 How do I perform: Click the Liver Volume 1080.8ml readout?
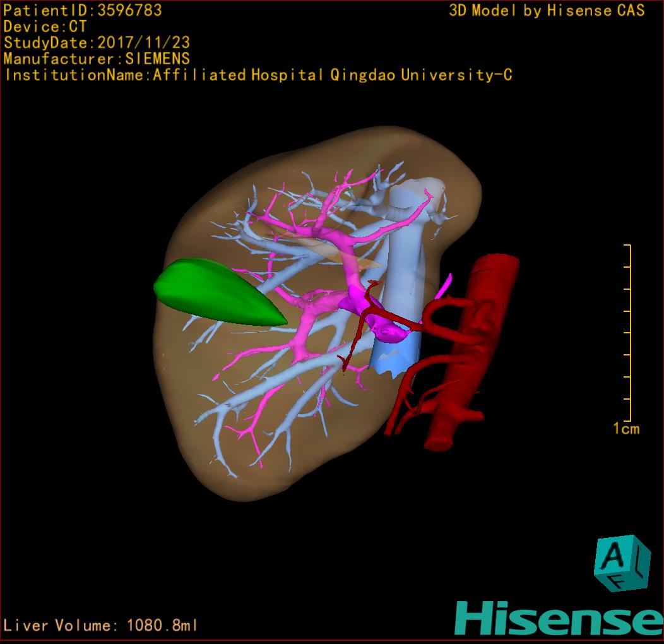tap(101, 626)
